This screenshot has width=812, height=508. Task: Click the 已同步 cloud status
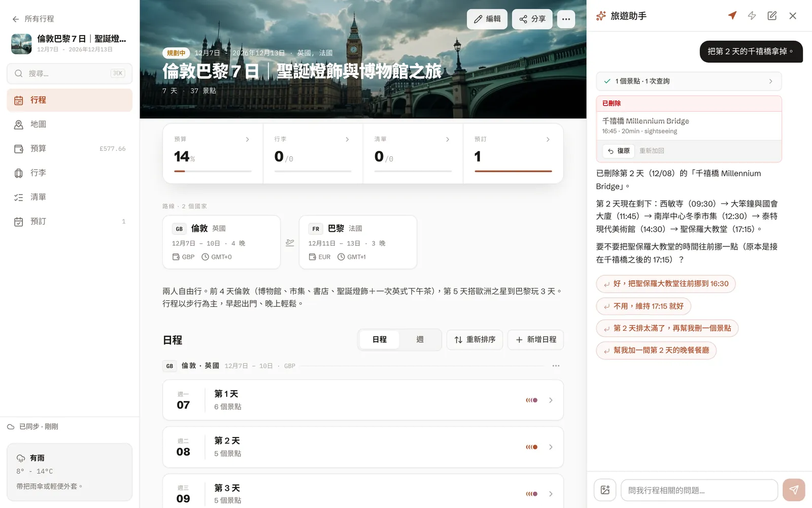33,427
